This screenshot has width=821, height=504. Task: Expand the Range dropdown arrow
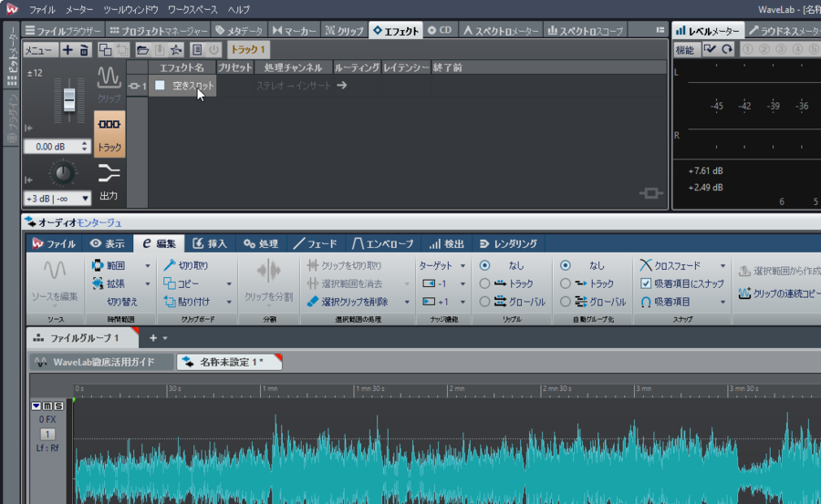coord(148,266)
